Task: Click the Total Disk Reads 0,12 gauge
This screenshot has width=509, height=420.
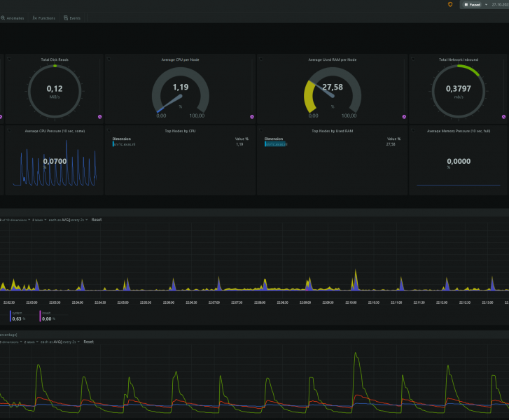Action: pos(55,91)
